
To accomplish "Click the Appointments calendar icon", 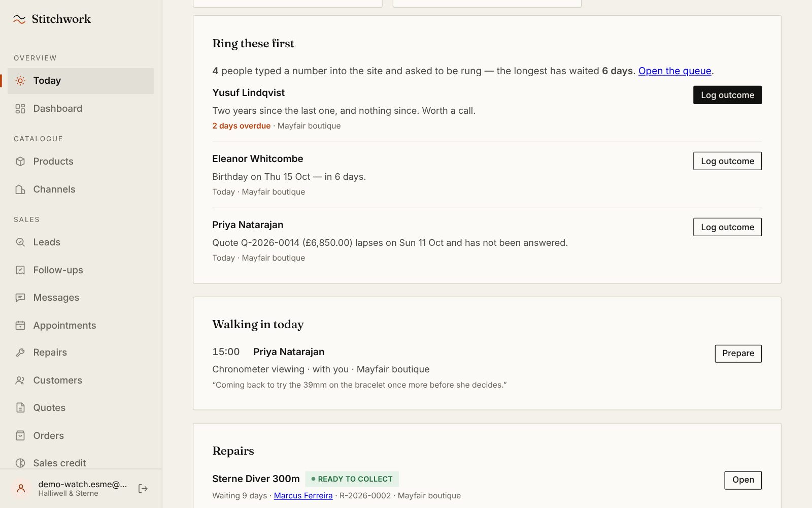I will [20, 326].
